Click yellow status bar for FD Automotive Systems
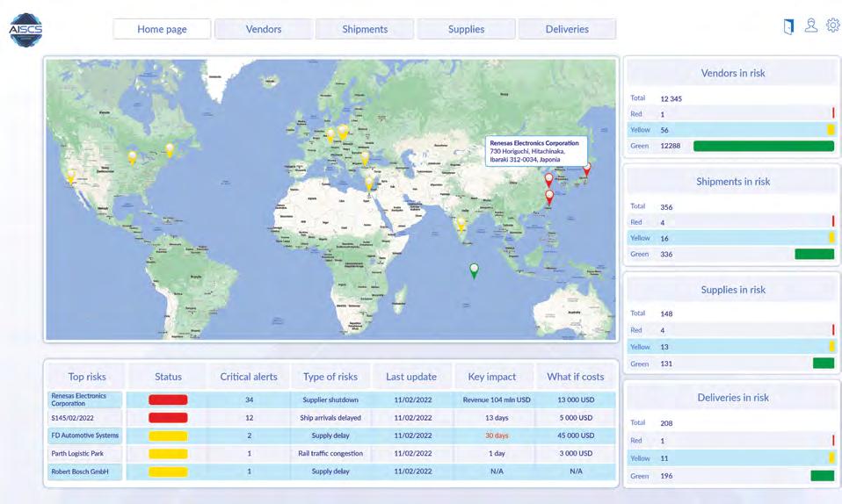Image resolution: width=842 pixels, height=504 pixels. coord(168,436)
